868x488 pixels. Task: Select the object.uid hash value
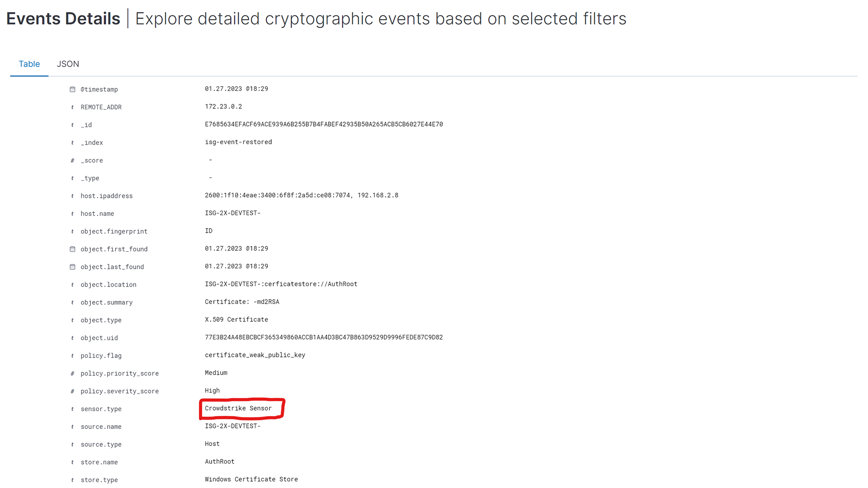point(324,338)
